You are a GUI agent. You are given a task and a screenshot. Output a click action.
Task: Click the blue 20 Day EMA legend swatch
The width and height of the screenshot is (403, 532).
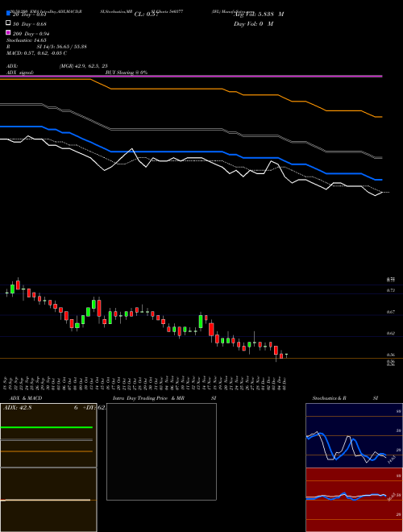click(8, 13)
